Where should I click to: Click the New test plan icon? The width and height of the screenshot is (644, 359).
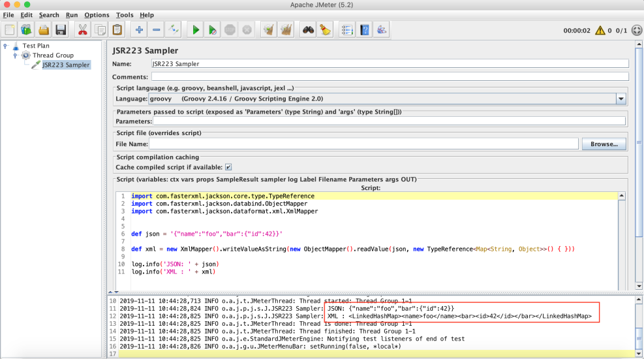tap(10, 29)
